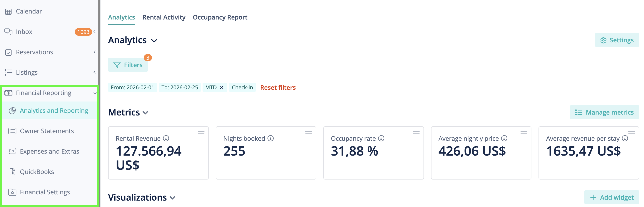This screenshot has height=207, width=644.
Task: Switch to the Rental Activity tab
Action: click(164, 17)
